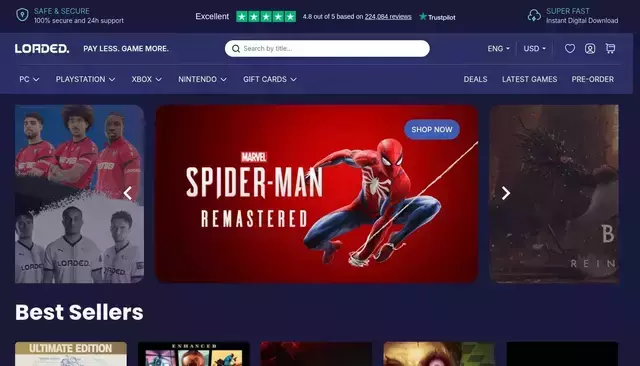The width and height of the screenshot is (640, 366).
Task: Open the Deals page
Action: click(x=475, y=79)
